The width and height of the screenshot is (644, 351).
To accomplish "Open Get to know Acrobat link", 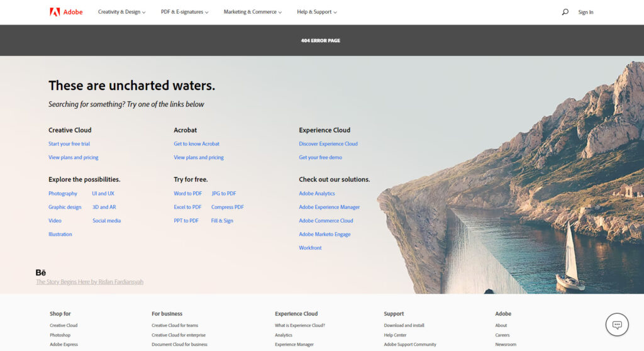I will click(x=196, y=144).
